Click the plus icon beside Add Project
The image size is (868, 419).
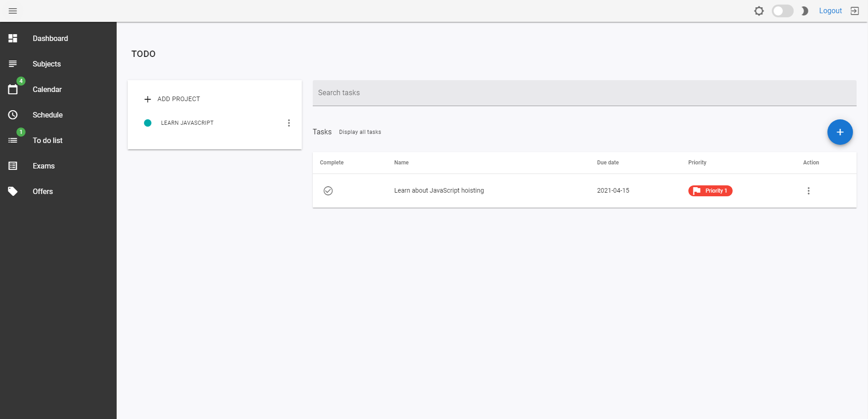[x=148, y=99]
